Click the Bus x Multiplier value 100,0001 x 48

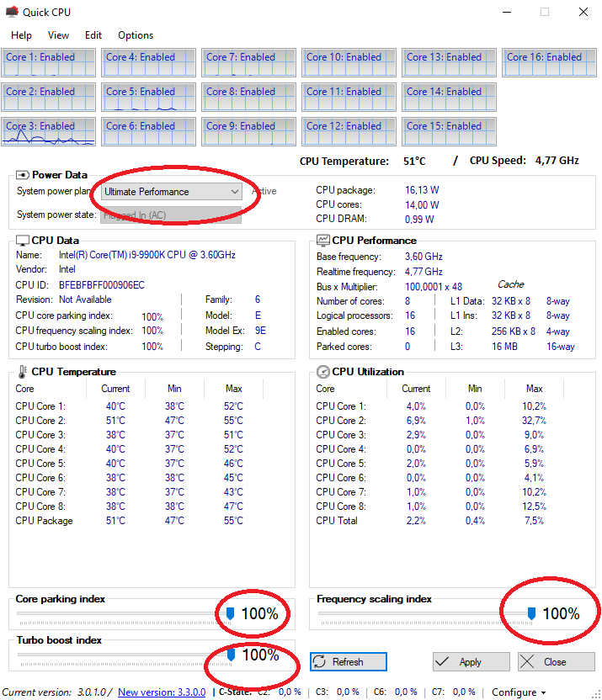point(434,287)
